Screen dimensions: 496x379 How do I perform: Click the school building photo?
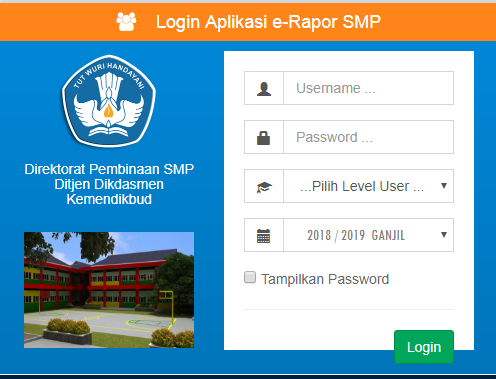[x=109, y=290]
